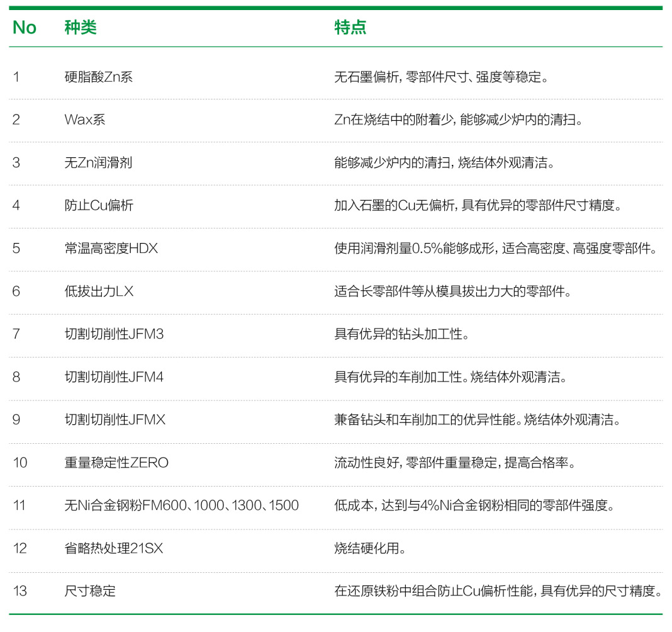This screenshot has height=632, width=672.
Task: Click row number '5' of 常温高密度HDX
Action: 16,248
